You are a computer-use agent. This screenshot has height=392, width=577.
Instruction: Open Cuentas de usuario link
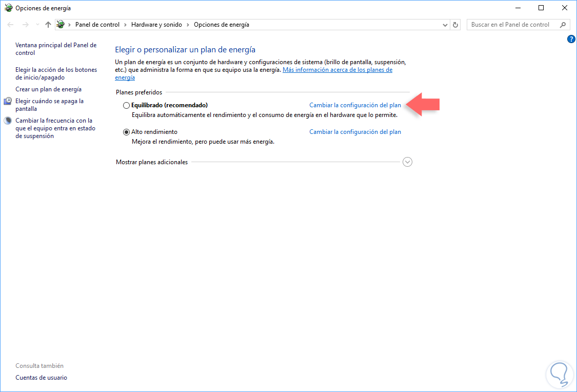(x=41, y=378)
